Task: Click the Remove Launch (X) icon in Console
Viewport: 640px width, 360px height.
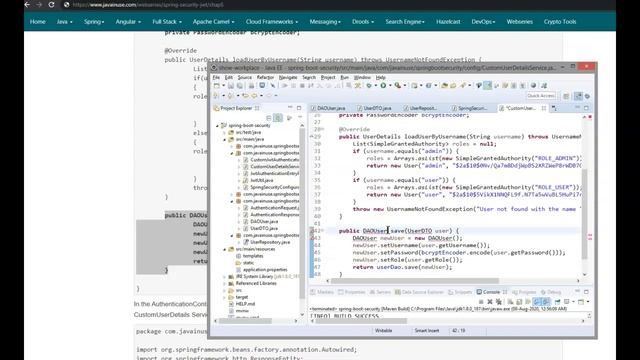Action: 490,302
